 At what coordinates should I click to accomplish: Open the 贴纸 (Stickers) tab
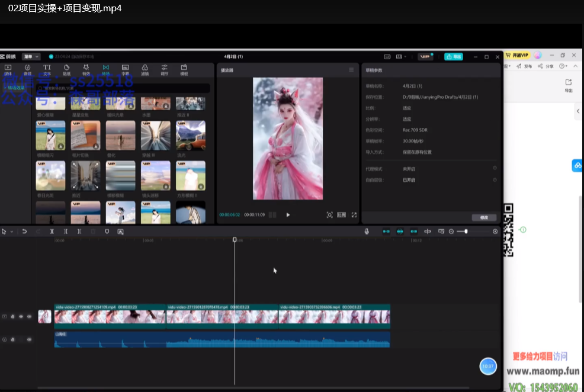click(x=67, y=70)
